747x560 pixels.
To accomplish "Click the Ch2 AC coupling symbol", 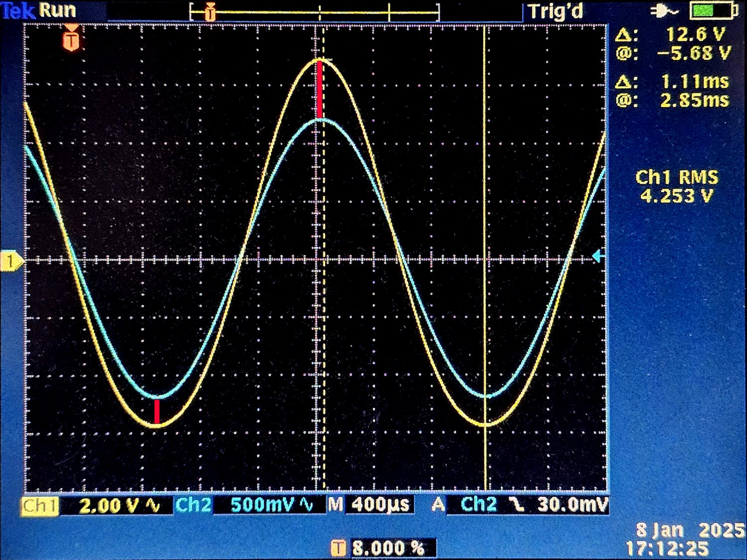I will click(307, 505).
